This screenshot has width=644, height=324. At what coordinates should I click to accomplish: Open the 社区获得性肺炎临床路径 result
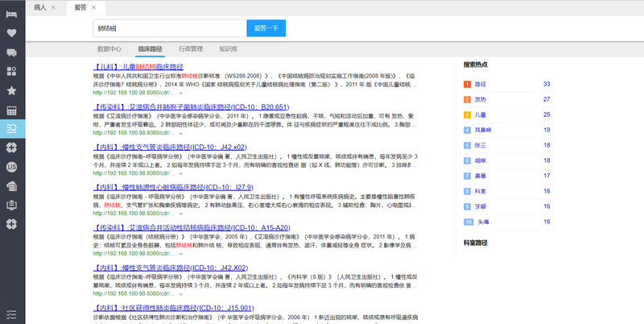pyautogui.click(x=173, y=308)
